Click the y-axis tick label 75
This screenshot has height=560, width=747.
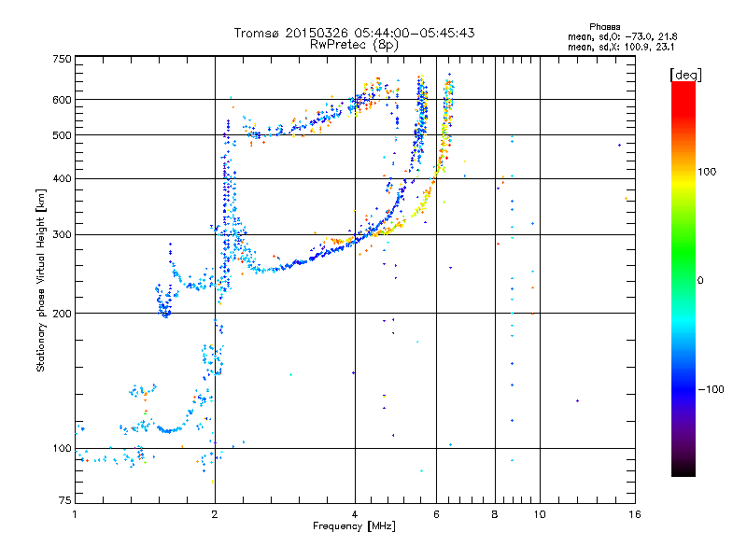click(64, 500)
